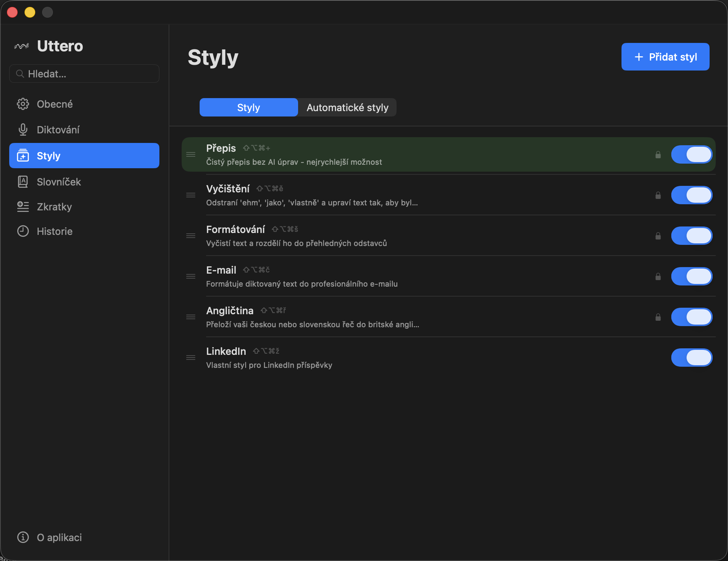Click the Hledat search field
The height and width of the screenshot is (561, 728).
pyautogui.click(x=84, y=74)
